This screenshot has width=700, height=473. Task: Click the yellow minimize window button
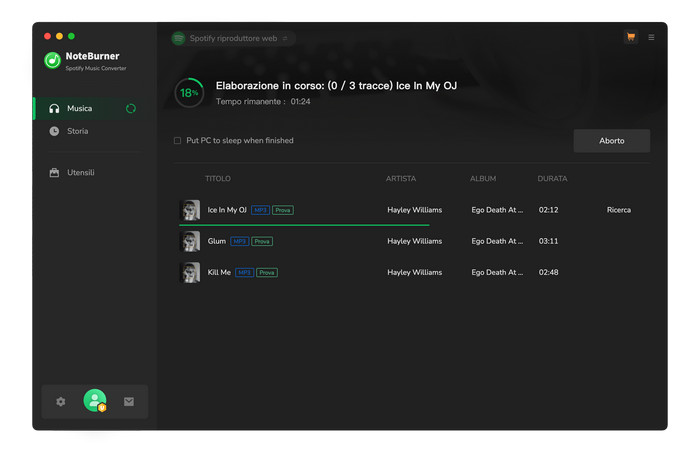tap(59, 36)
